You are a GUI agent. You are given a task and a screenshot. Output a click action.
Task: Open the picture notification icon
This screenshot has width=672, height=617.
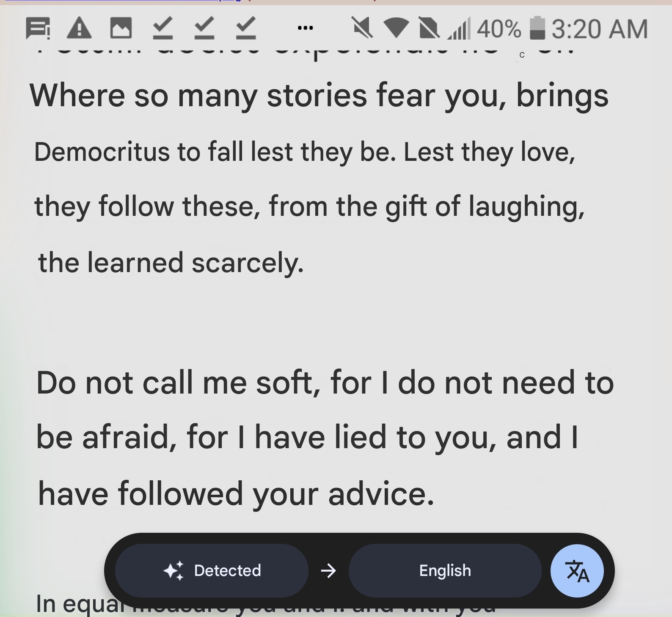[121, 28]
